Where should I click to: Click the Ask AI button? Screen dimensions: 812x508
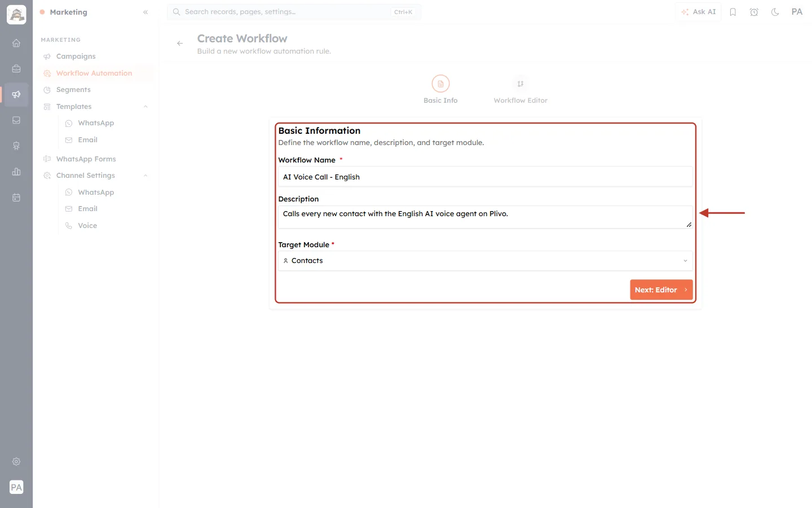[698, 12]
